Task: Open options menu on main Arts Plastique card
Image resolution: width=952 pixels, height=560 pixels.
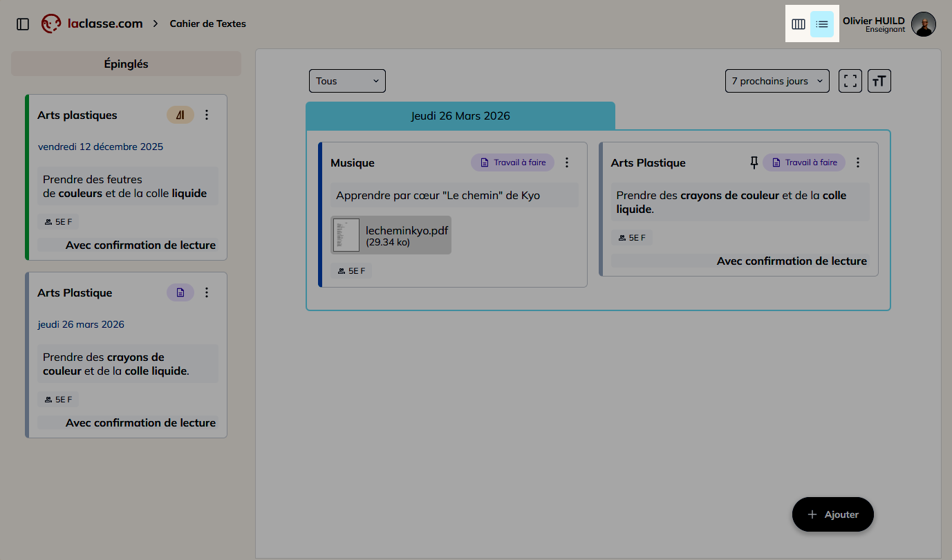Action: [x=858, y=162]
